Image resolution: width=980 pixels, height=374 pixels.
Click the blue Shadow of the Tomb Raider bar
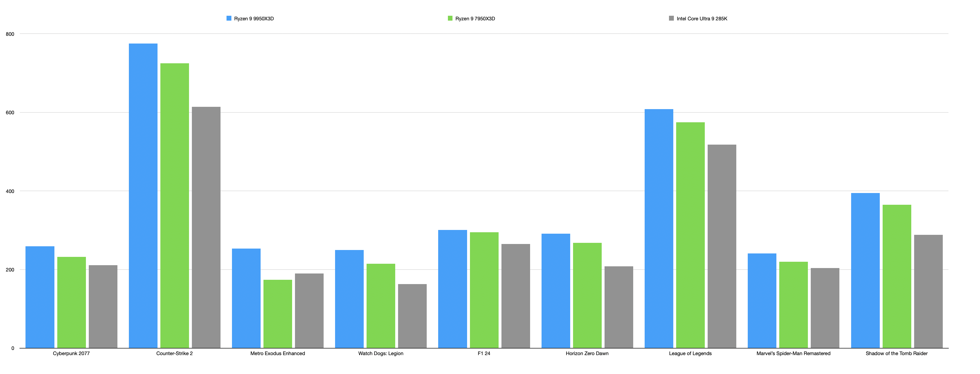click(865, 270)
